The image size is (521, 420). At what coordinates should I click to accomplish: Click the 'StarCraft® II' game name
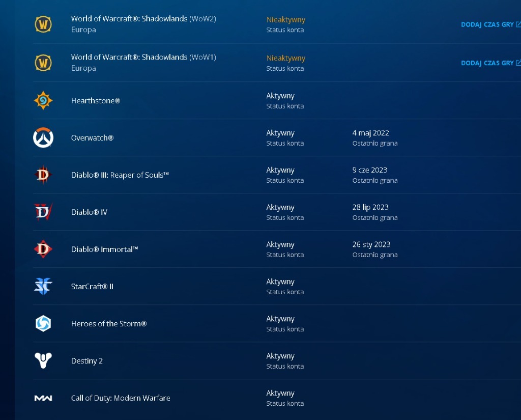[92, 287]
